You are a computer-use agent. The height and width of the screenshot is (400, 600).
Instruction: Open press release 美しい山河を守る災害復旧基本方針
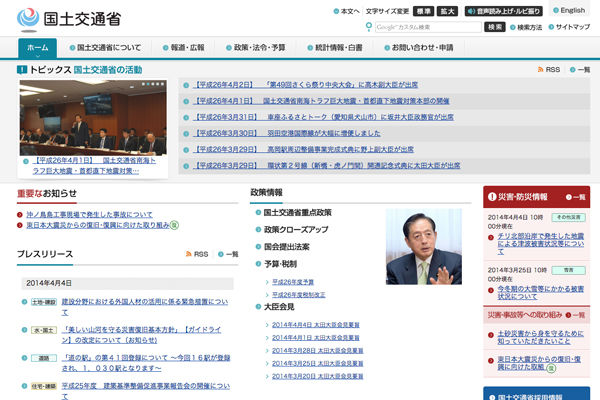click(x=142, y=335)
